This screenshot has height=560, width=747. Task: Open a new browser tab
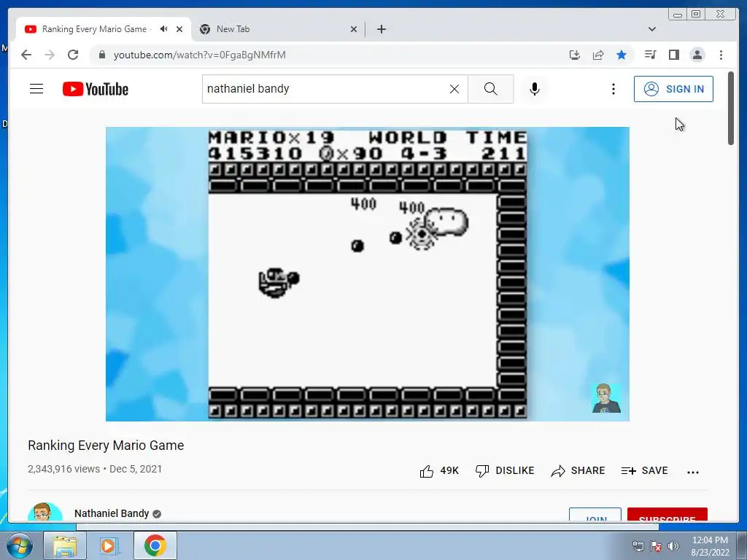tap(381, 29)
